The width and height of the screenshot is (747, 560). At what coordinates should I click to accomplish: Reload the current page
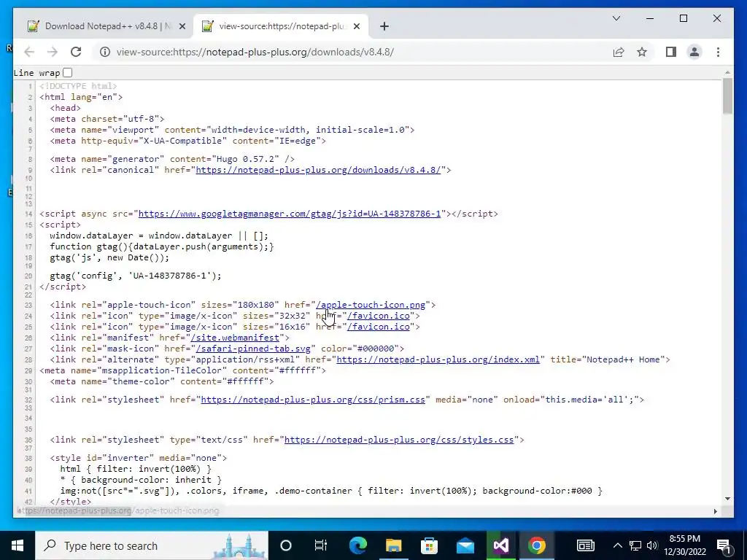click(x=76, y=52)
